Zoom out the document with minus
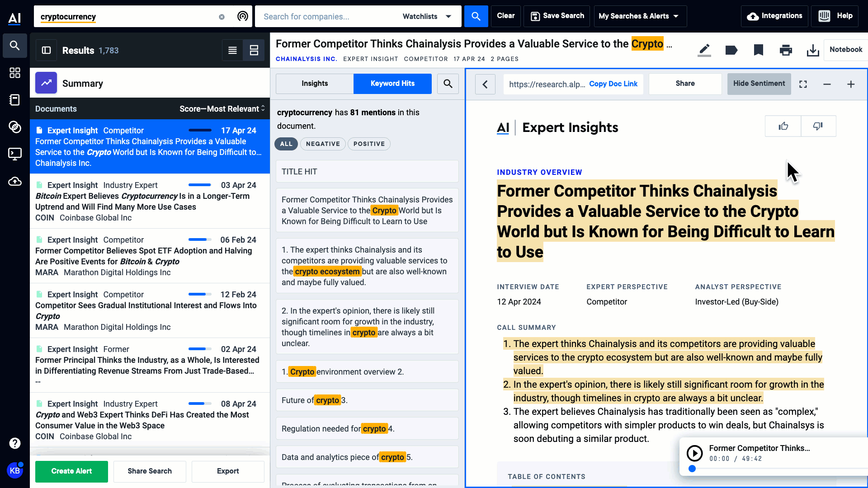This screenshot has width=868, height=488. click(827, 84)
